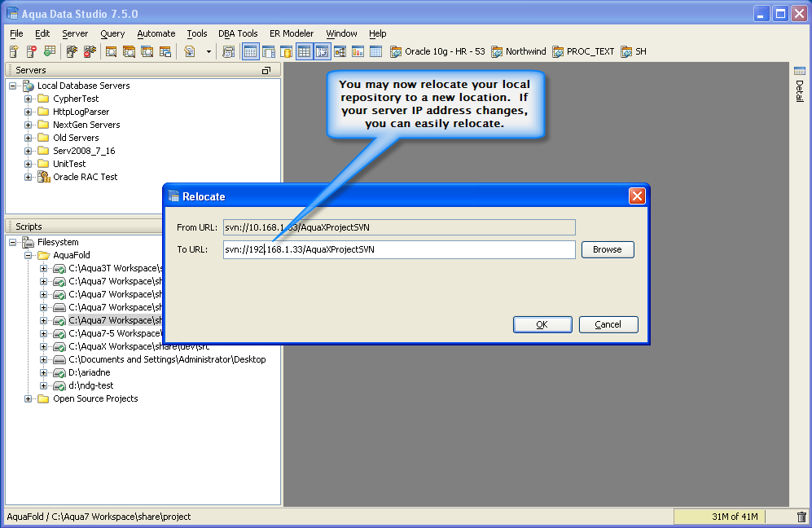Toggle the first highlighted pane view button
812x528 pixels.
pyautogui.click(x=251, y=51)
